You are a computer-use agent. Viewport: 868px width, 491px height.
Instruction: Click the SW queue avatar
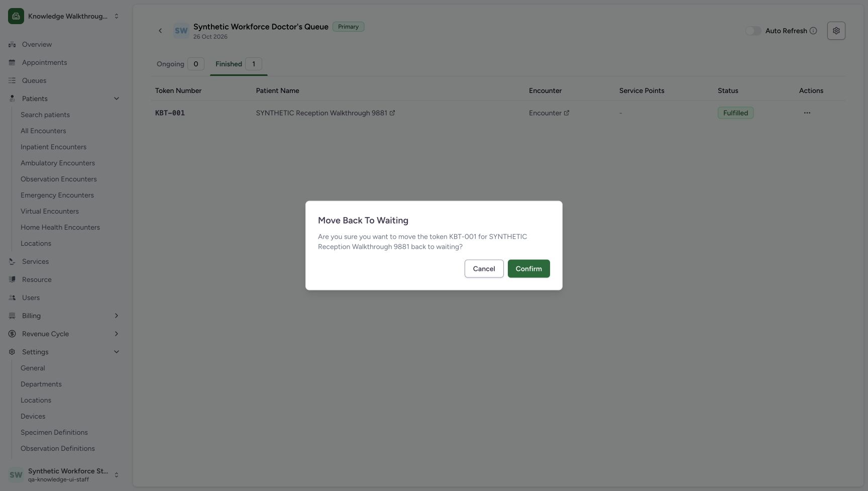coord(181,31)
